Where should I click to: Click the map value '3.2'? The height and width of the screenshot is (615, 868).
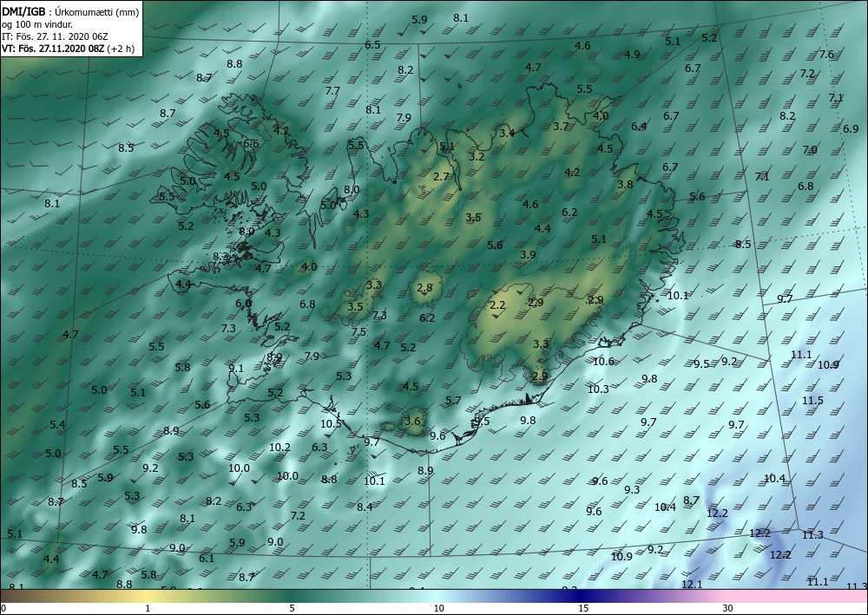click(x=477, y=156)
